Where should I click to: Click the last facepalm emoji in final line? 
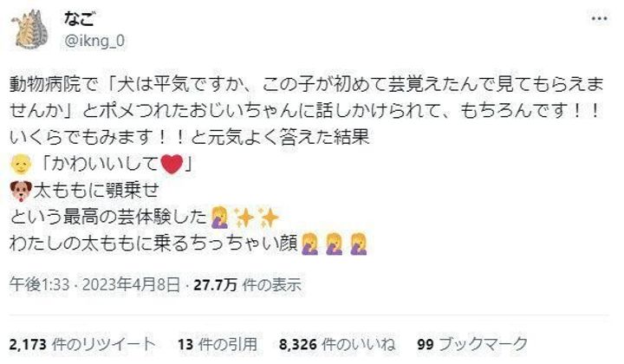pyautogui.click(x=359, y=244)
